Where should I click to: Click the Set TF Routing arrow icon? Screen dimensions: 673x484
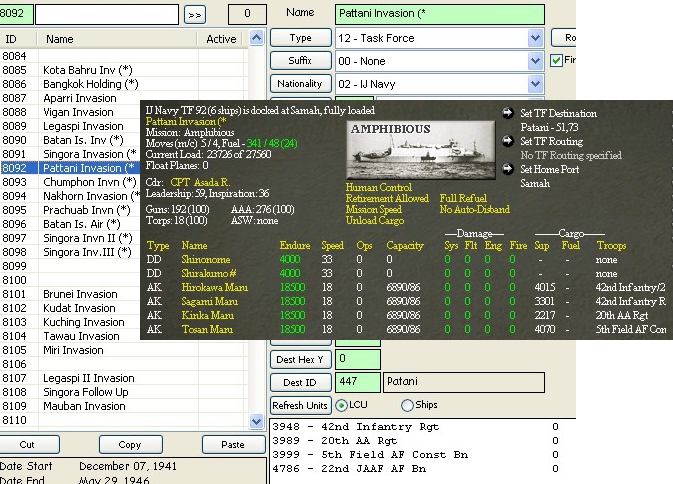point(507,141)
